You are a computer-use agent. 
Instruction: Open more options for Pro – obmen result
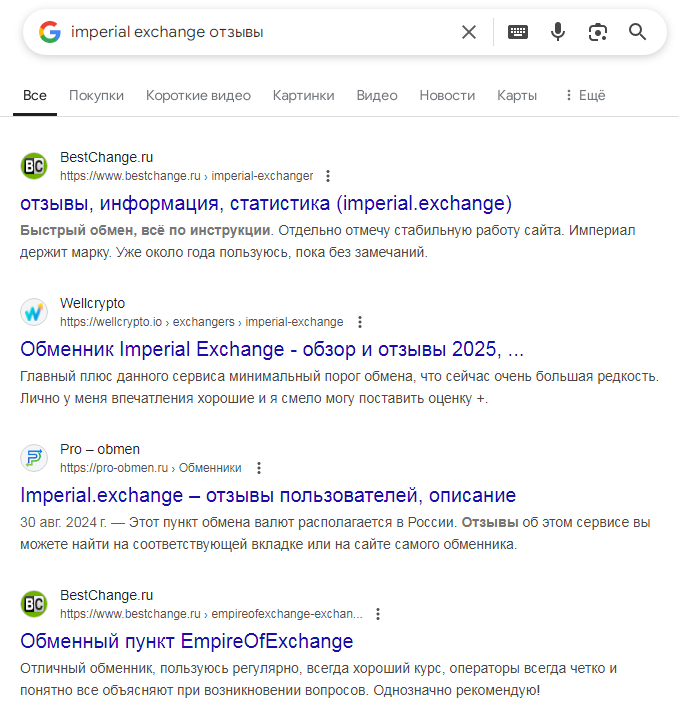[x=259, y=468]
